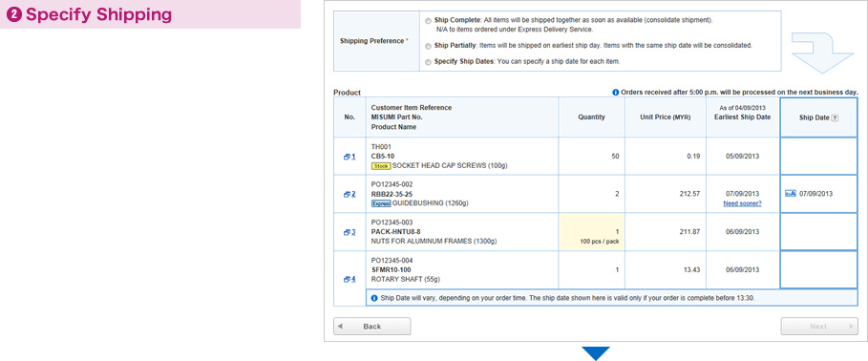Click the info icon beside Orders received notice

point(616,93)
